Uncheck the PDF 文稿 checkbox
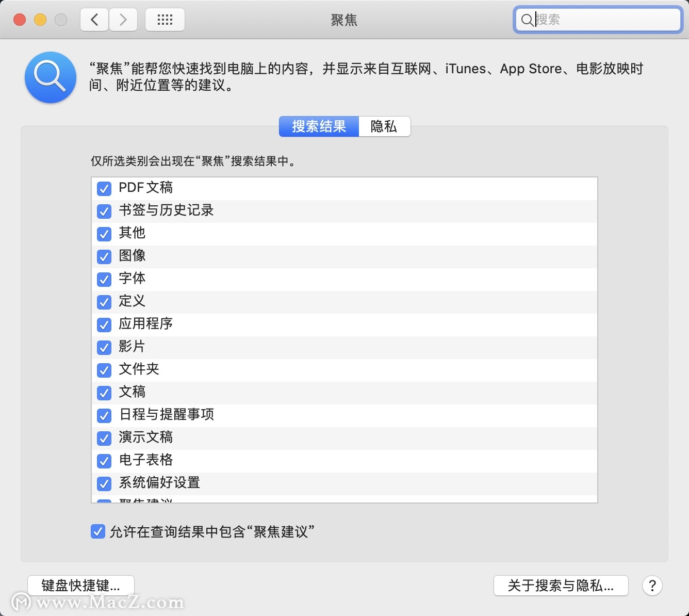This screenshot has height=616, width=689. click(x=104, y=188)
